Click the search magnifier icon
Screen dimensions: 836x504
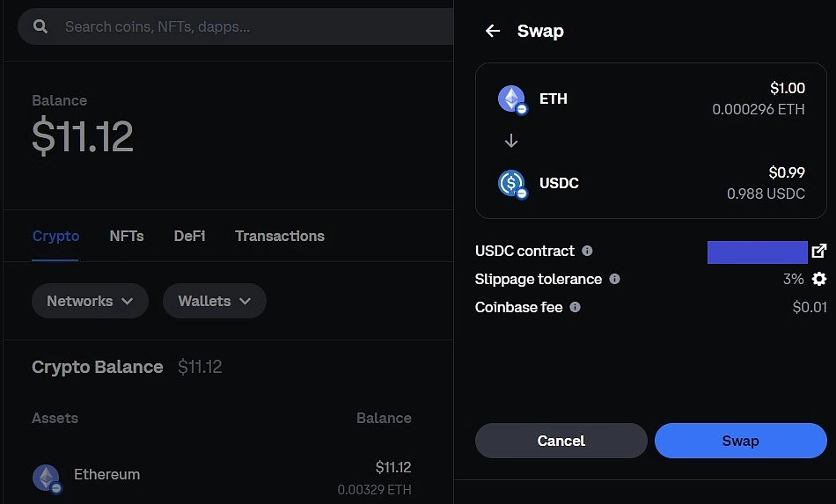click(40, 26)
